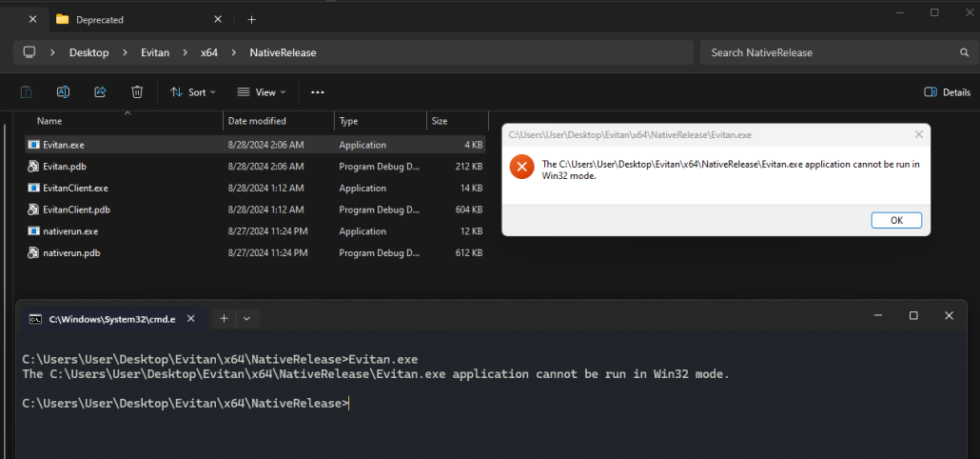The image size is (980, 459).
Task: Click the Evitan.exe application icon
Action: (x=33, y=145)
